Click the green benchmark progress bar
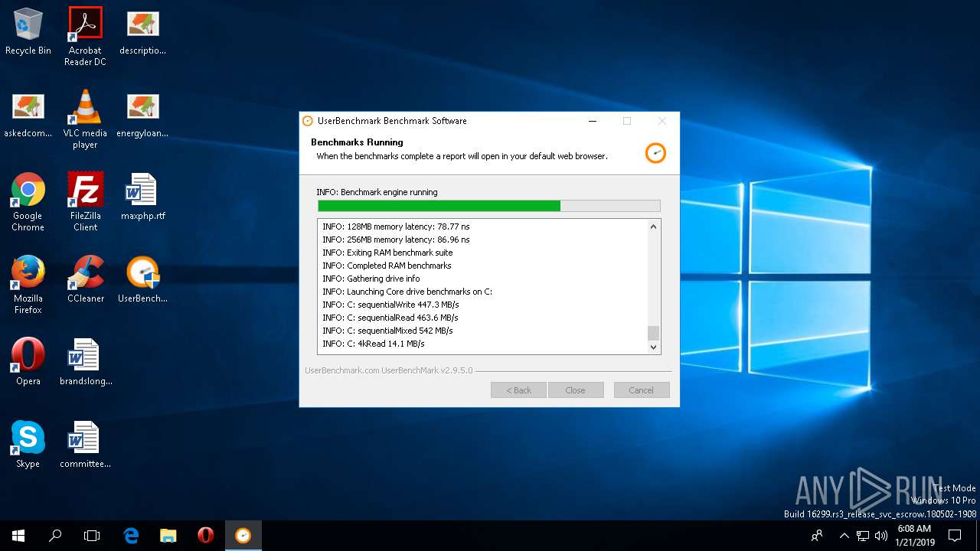 (x=488, y=206)
